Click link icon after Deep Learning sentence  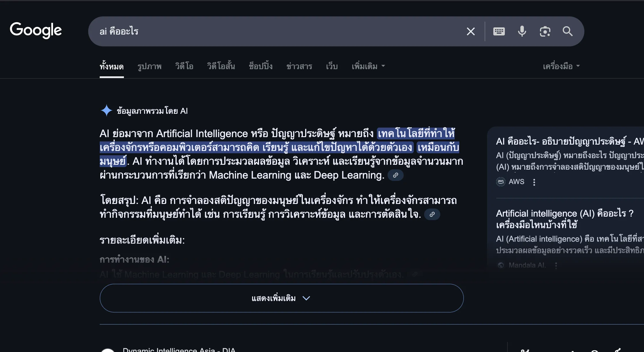tap(395, 175)
